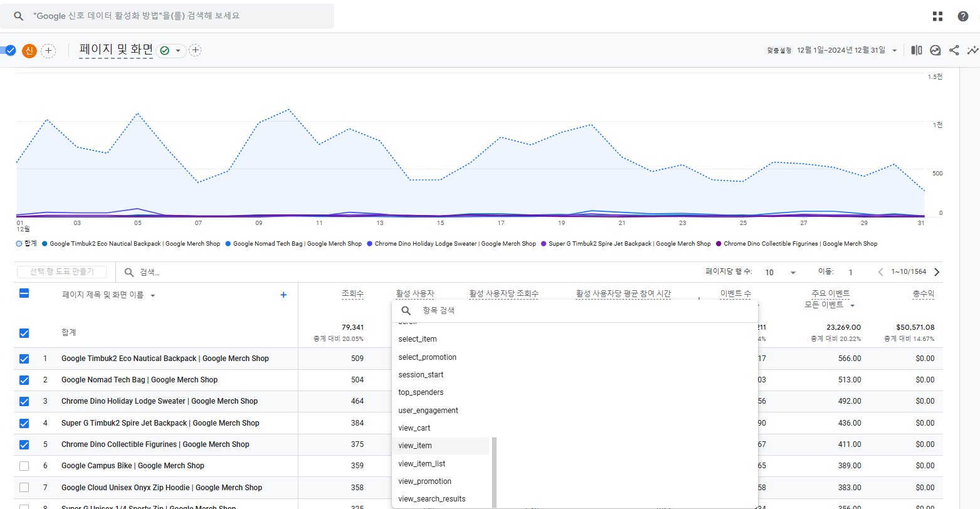Click the magnifier icon in the top search bar
This screenshot has width=980, height=509.
(19, 16)
